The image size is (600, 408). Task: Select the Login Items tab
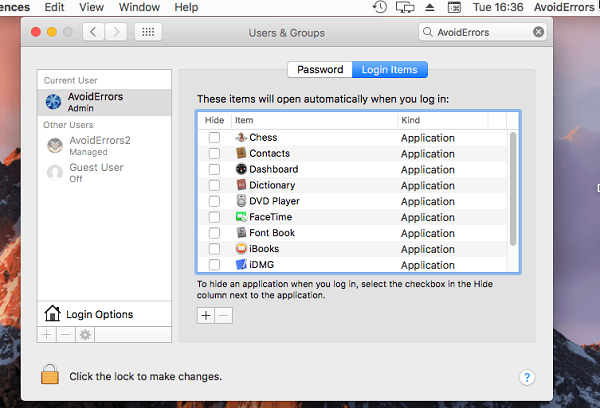(390, 70)
